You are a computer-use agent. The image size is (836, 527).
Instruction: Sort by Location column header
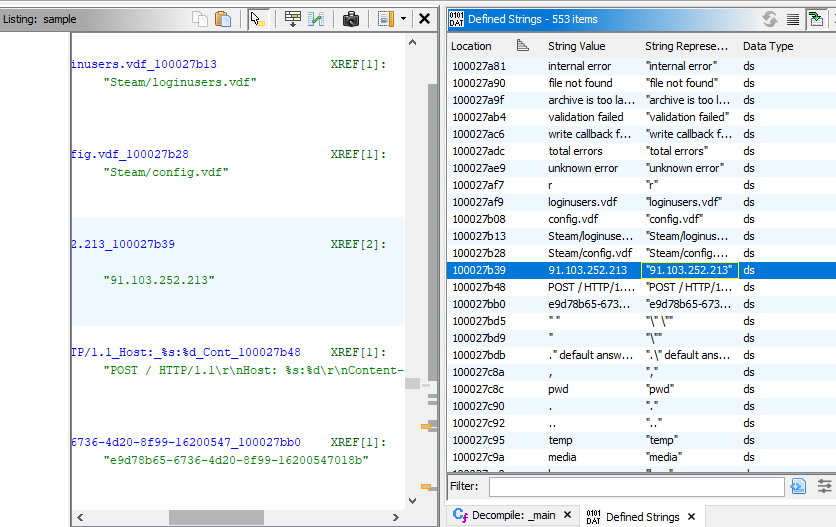[x=472, y=46]
